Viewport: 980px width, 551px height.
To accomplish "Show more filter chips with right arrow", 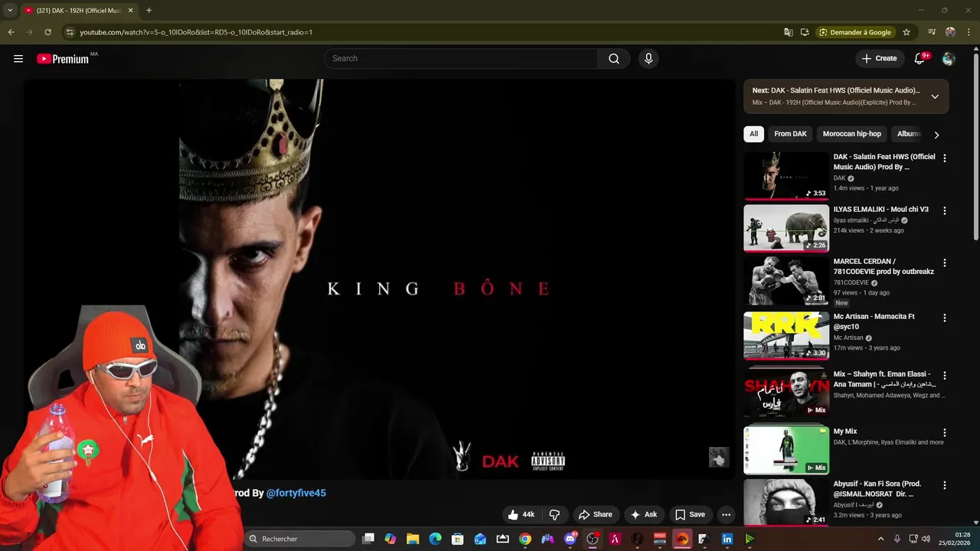I will 936,135.
